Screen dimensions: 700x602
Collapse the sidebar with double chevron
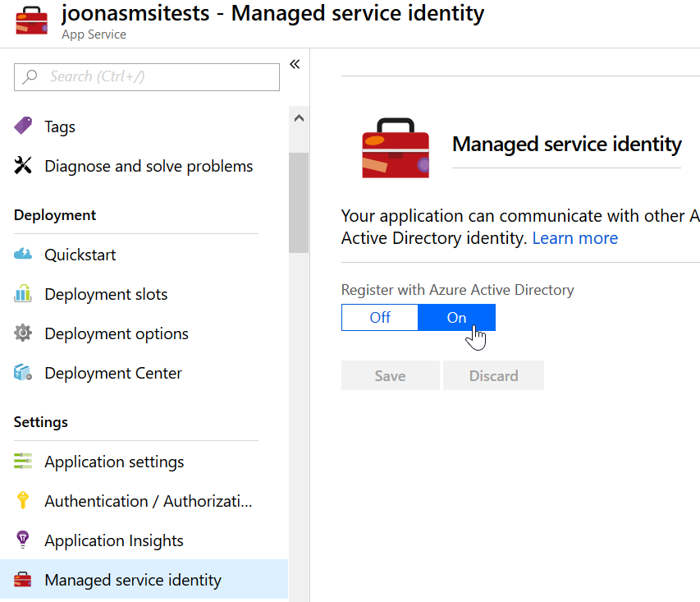(295, 63)
